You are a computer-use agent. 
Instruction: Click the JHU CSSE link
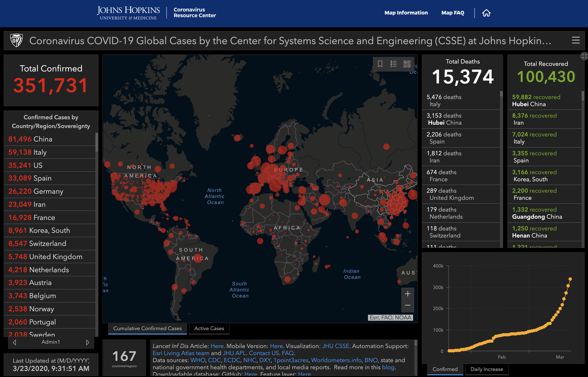335,346
